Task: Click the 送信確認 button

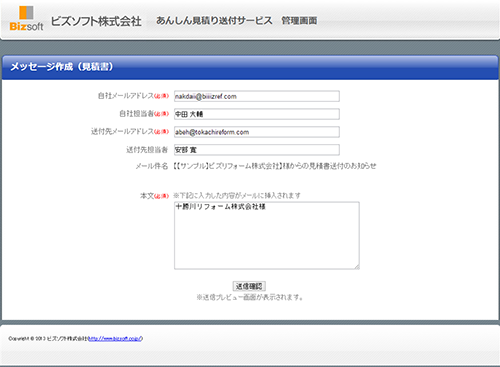Action: (x=249, y=286)
